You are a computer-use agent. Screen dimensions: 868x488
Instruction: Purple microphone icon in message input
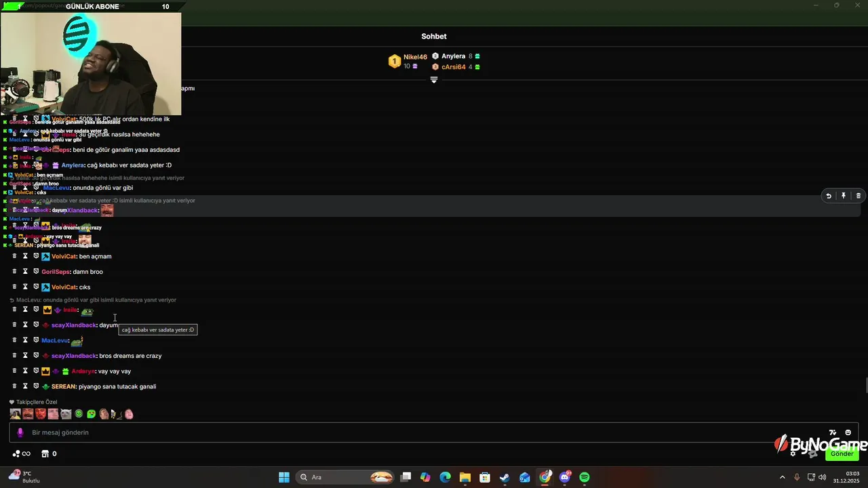point(20,432)
